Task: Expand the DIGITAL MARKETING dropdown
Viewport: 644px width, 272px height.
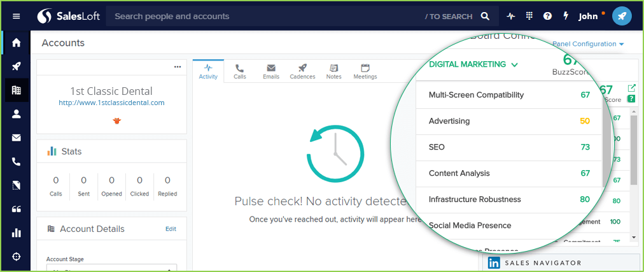Action: coord(473,64)
